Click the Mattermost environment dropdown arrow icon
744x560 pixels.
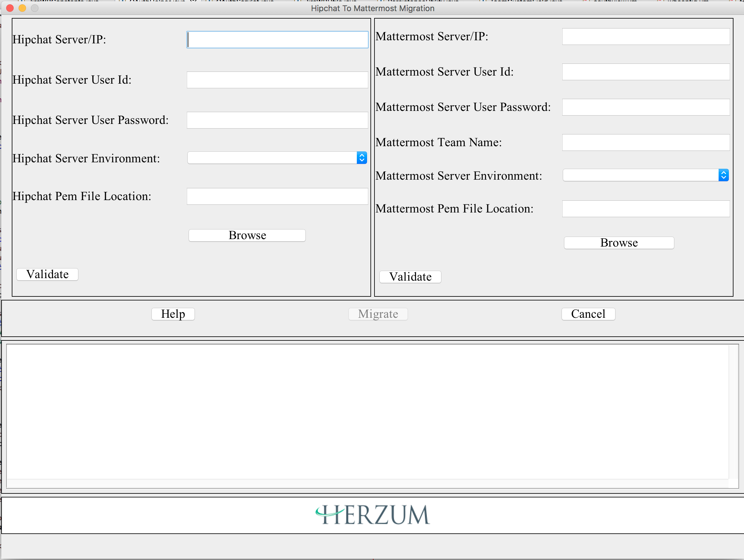724,175
